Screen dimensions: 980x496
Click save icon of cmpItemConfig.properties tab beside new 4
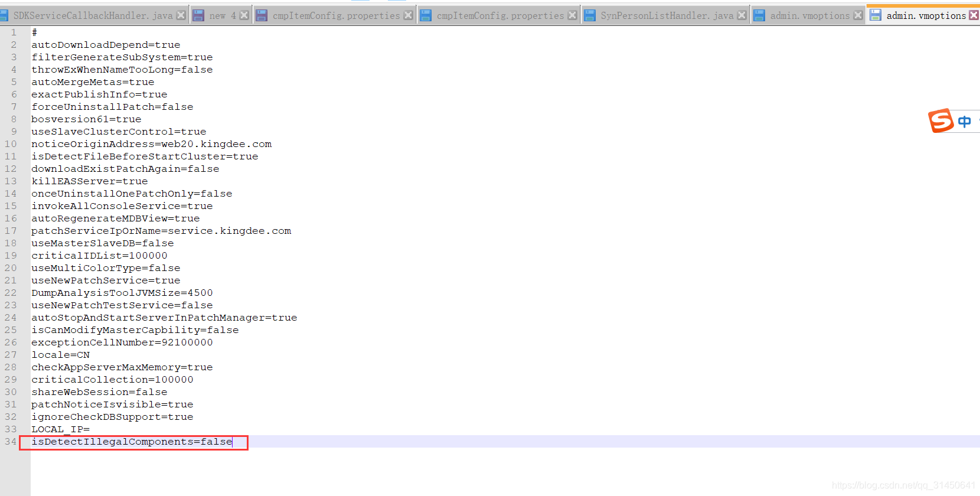pyautogui.click(x=262, y=15)
